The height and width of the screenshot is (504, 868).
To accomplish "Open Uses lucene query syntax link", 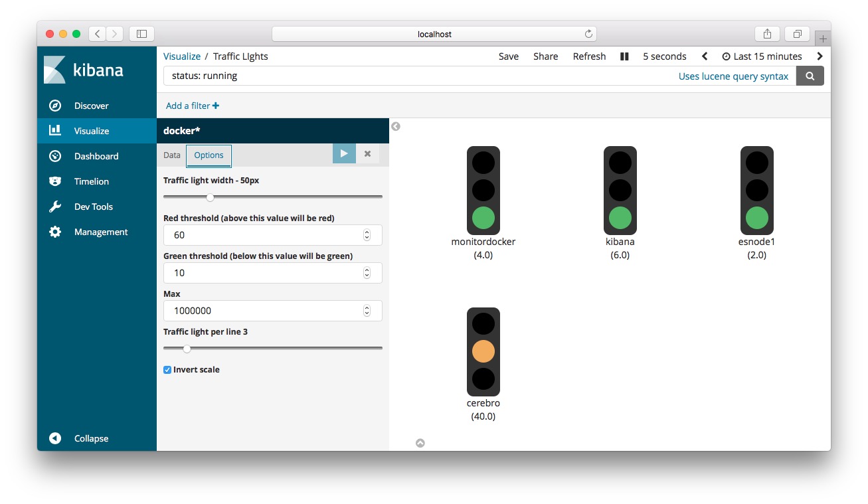I will point(733,76).
